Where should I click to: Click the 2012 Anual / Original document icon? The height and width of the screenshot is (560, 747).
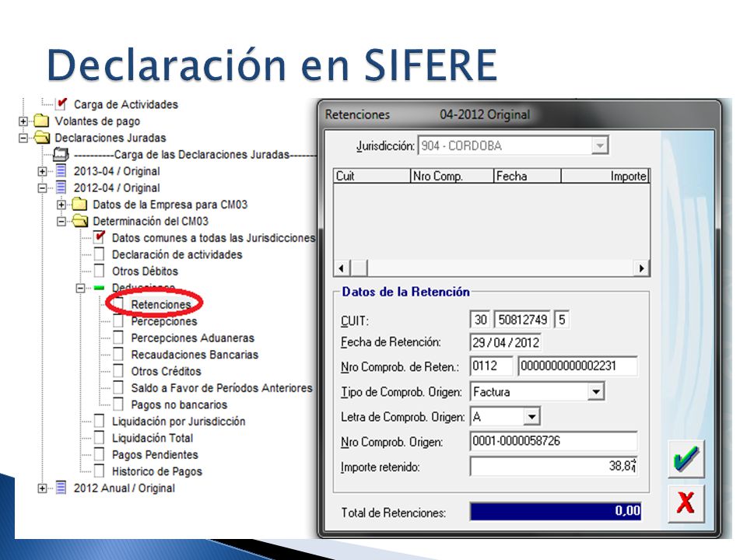61,488
